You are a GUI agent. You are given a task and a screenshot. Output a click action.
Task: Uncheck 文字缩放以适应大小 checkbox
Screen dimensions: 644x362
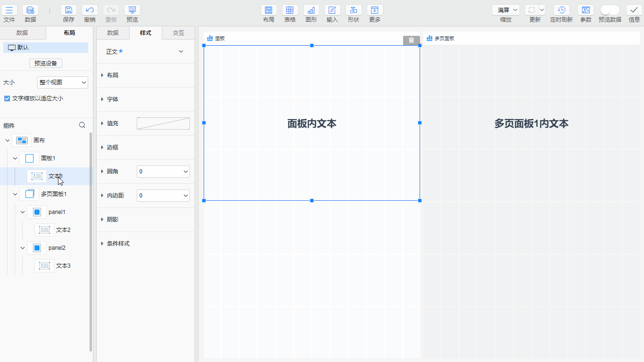(7, 99)
